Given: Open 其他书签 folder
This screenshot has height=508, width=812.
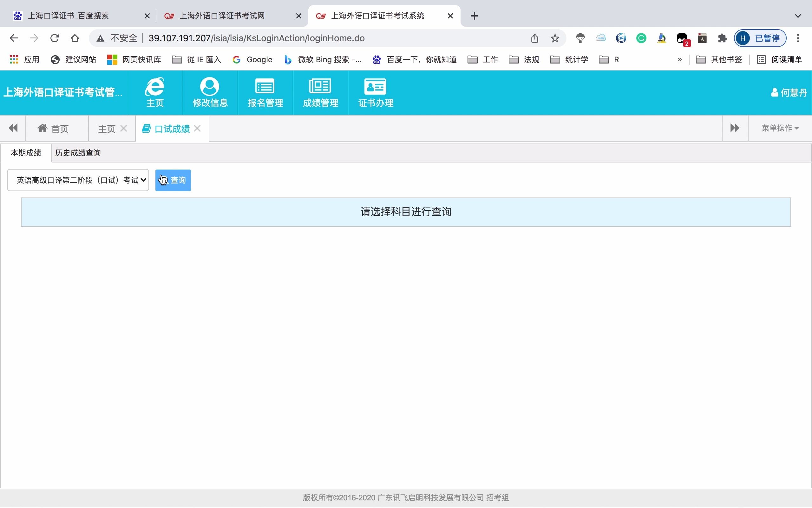Looking at the screenshot, I should (719, 59).
